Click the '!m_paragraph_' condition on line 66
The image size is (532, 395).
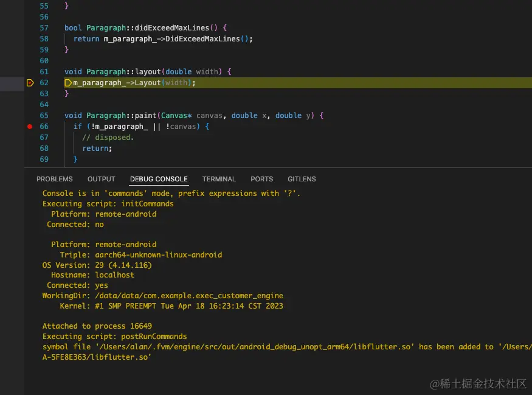point(119,127)
